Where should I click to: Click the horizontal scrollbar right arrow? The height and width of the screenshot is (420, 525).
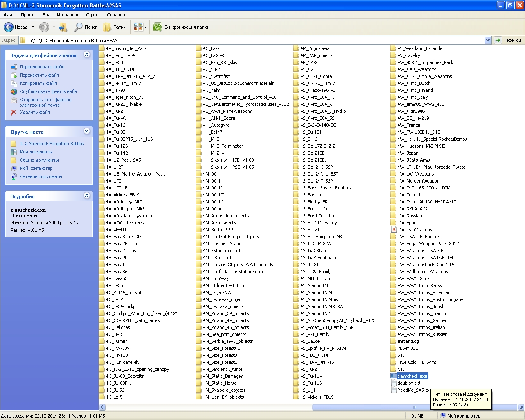[x=522, y=407]
